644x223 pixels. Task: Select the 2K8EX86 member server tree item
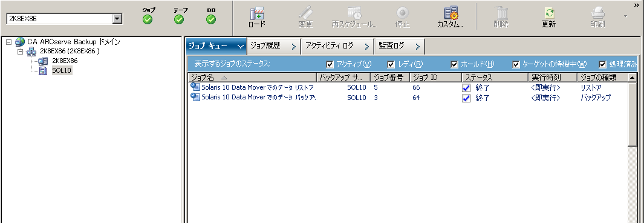tap(65, 61)
